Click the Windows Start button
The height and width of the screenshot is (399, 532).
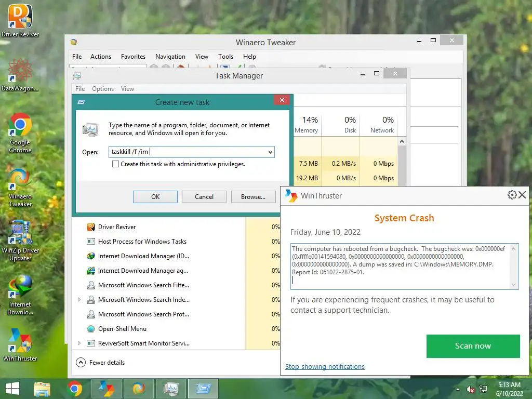[x=12, y=389]
